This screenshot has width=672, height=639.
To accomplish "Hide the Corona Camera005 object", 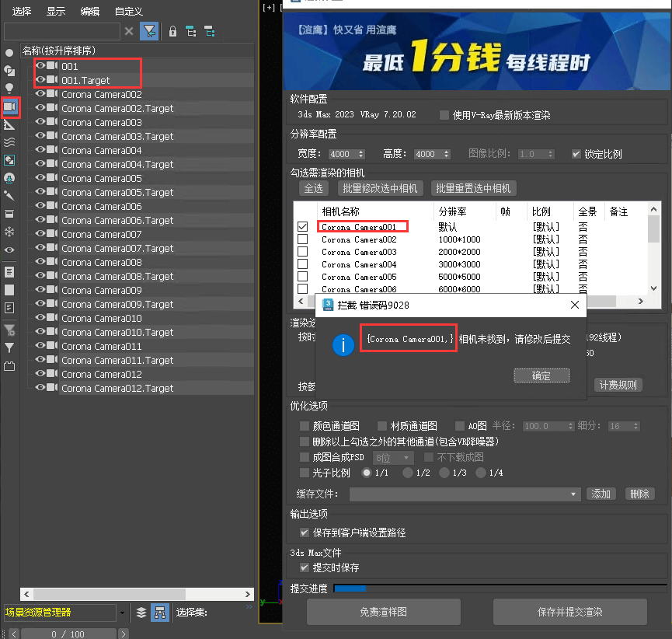I will 40,179.
